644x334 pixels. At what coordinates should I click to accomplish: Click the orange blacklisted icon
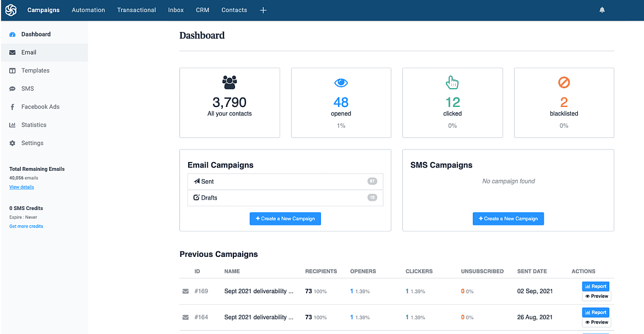564,82
